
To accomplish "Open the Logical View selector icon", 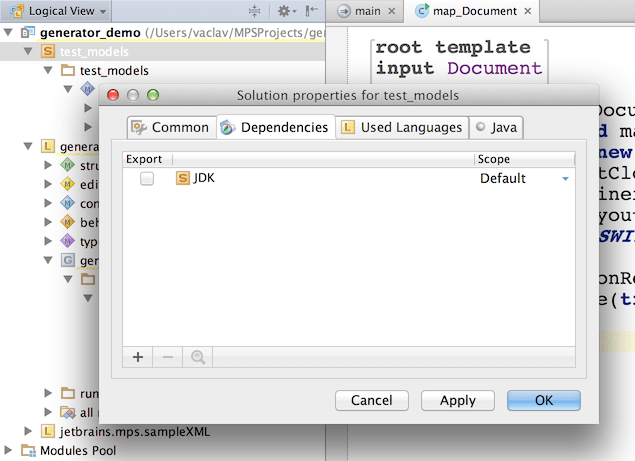I will pos(17,11).
